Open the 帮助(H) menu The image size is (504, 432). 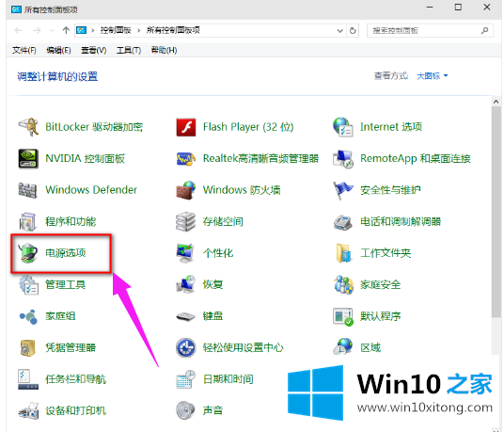164,50
